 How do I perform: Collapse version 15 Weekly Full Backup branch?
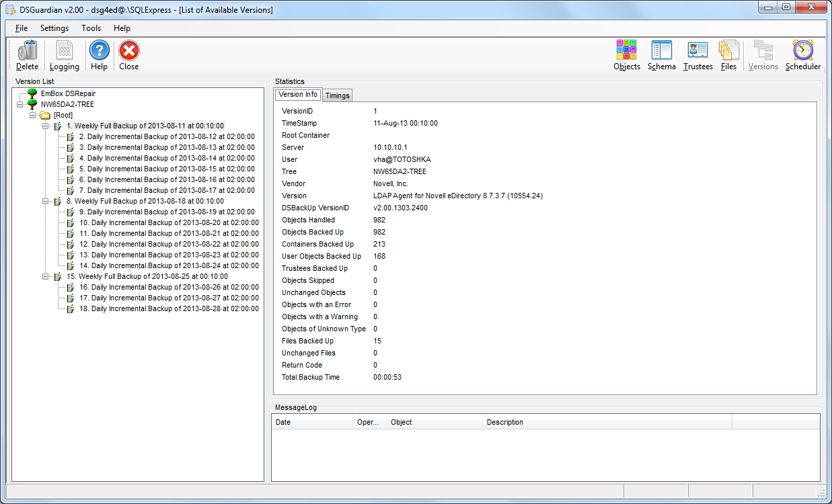(x=46, y=276)
